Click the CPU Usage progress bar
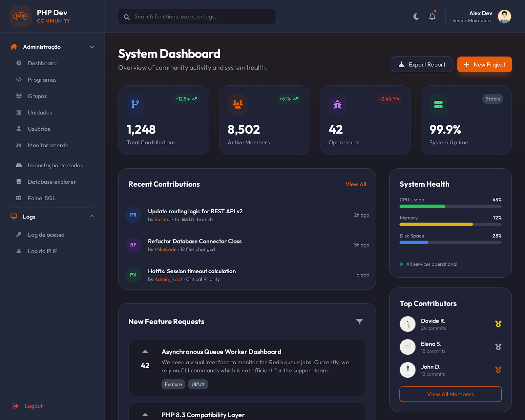Image resolution: width=525 pixels, height=420 pixels. (450, 206)
